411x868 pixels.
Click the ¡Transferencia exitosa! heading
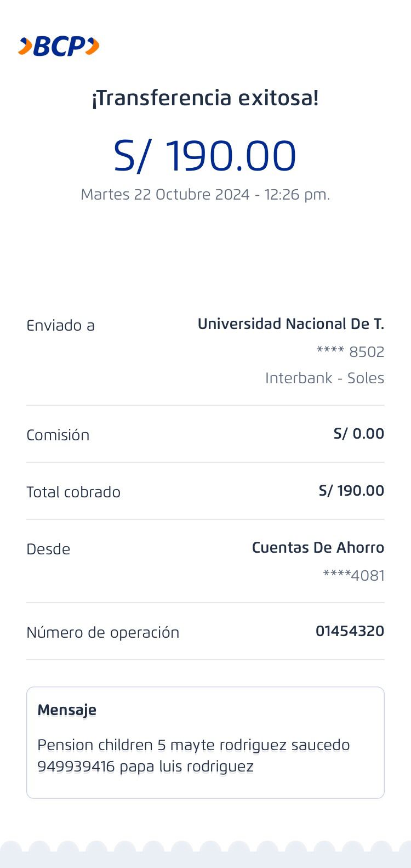pos(205,98)
